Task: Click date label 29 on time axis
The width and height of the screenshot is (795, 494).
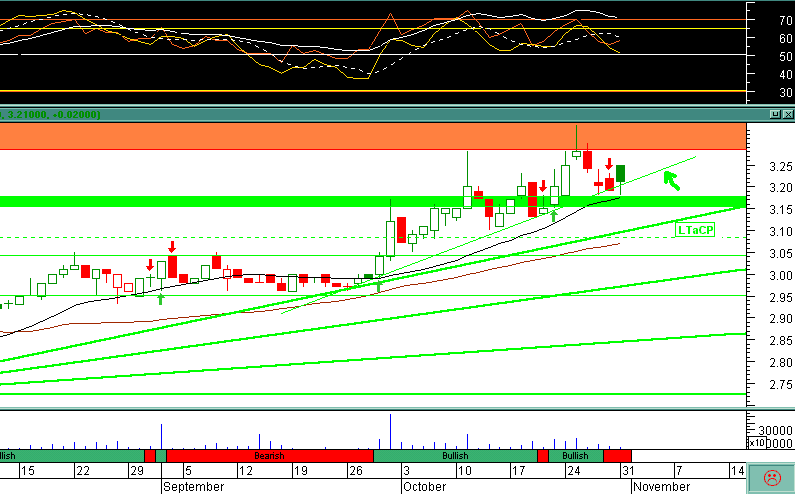Action: click(137, 471)
